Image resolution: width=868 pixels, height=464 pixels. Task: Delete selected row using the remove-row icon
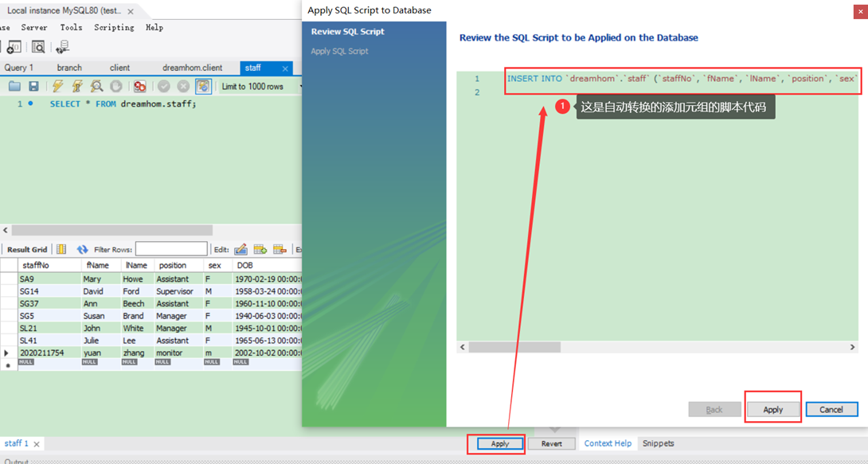[279, 249]
